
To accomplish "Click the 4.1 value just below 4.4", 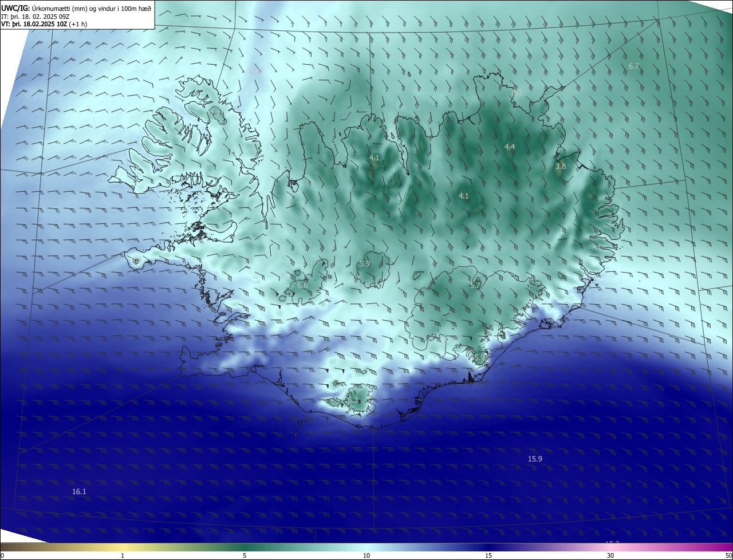I will click(464, 196).
